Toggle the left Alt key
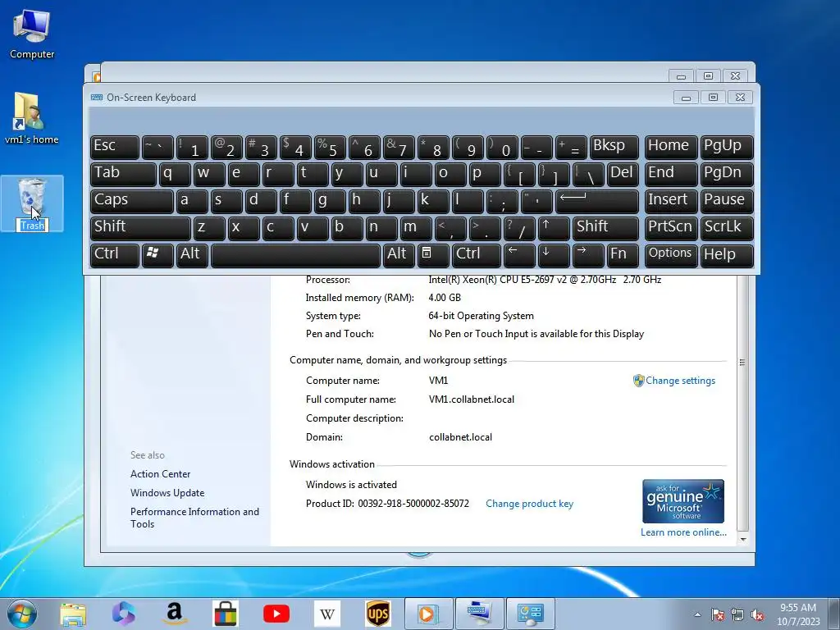 coord(191,255)
